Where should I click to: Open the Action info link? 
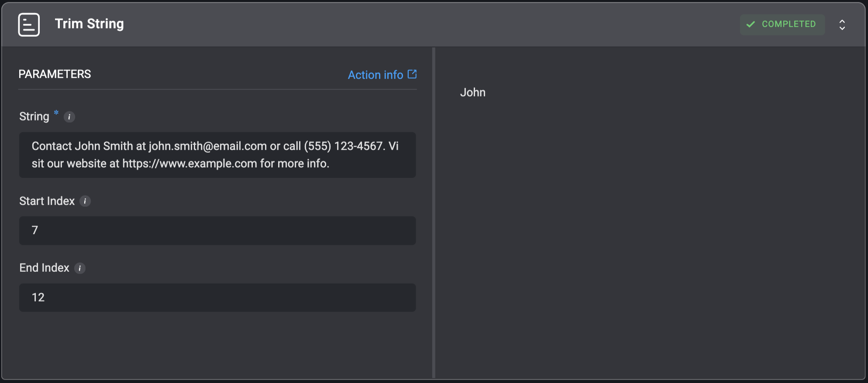(x=375, y=75)
